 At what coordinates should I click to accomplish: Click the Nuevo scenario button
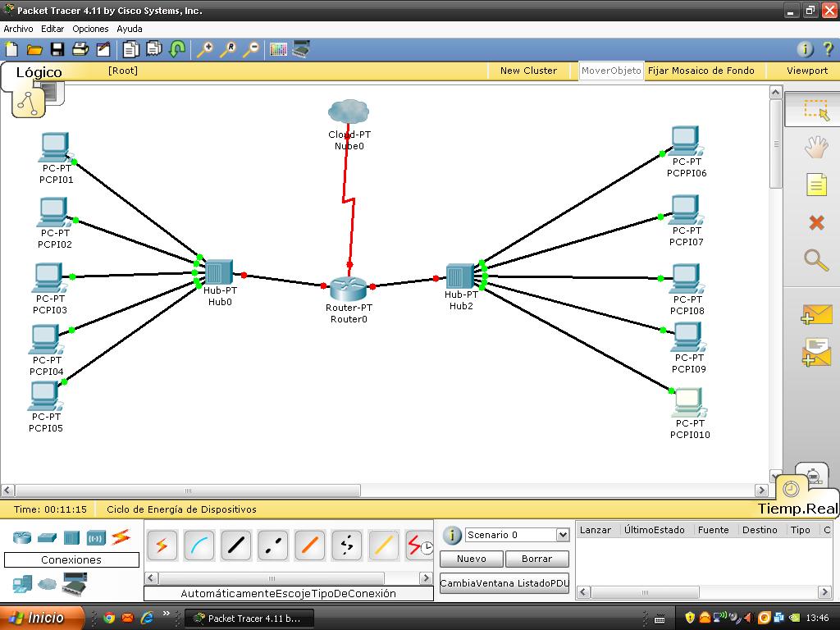click(472, 559)
